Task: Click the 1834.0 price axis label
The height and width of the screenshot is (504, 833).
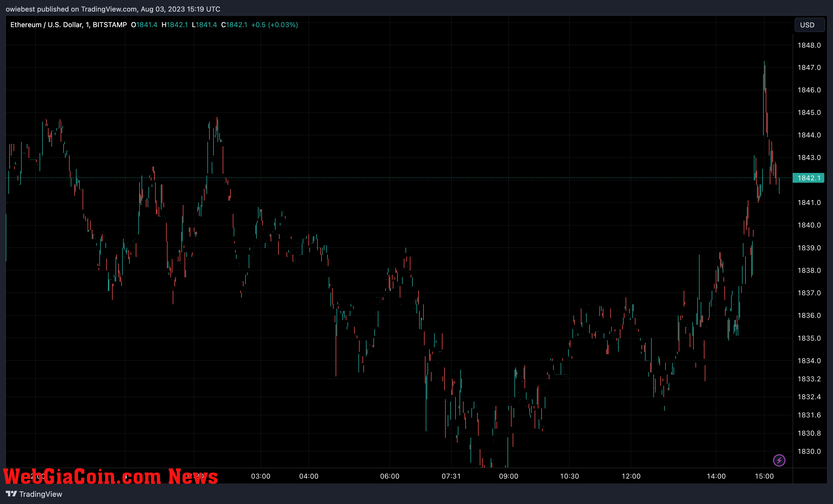Action: coord(809,361)
